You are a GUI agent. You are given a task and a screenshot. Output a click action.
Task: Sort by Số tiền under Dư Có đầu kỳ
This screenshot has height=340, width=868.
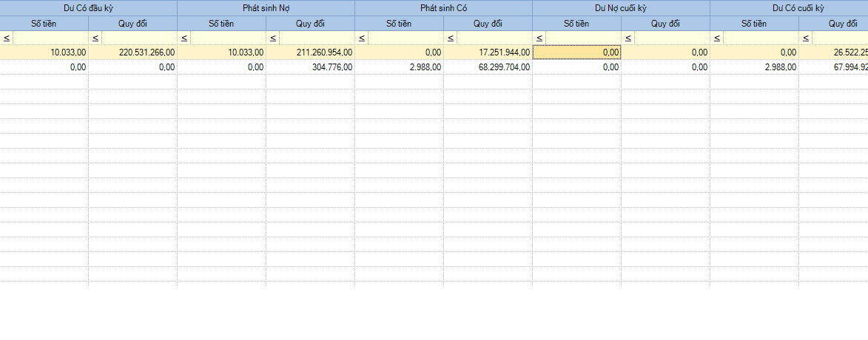click(x=44, y=23)
